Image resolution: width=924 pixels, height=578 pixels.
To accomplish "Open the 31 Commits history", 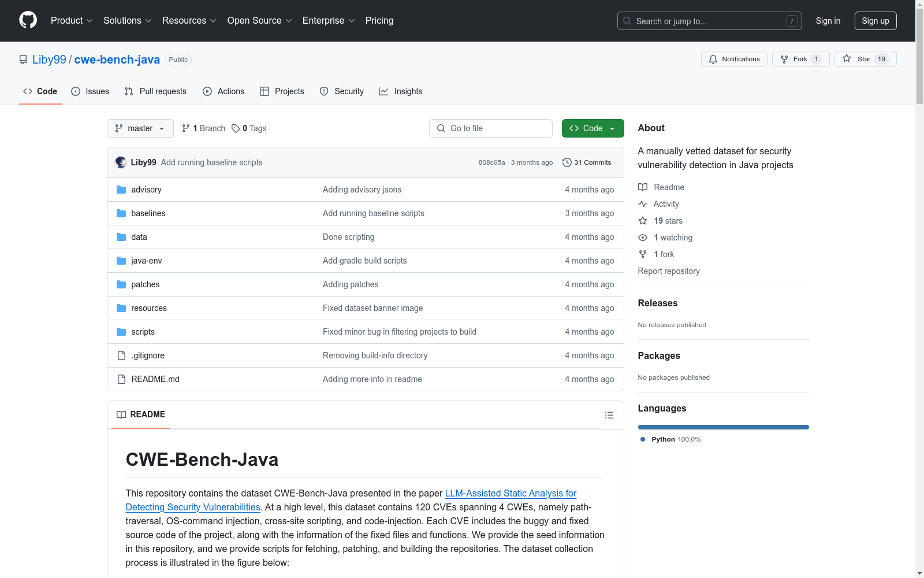I will [x=587, y=162].
